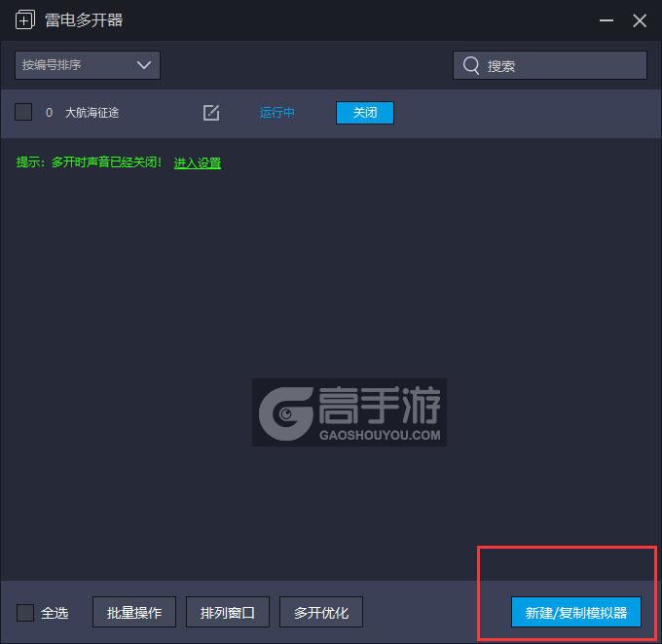Open 批量操作 batch operations

134,612
